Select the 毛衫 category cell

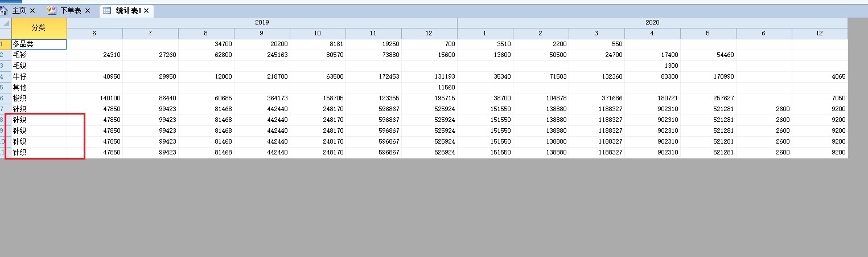pyautogui.click(x=39, y=55)
